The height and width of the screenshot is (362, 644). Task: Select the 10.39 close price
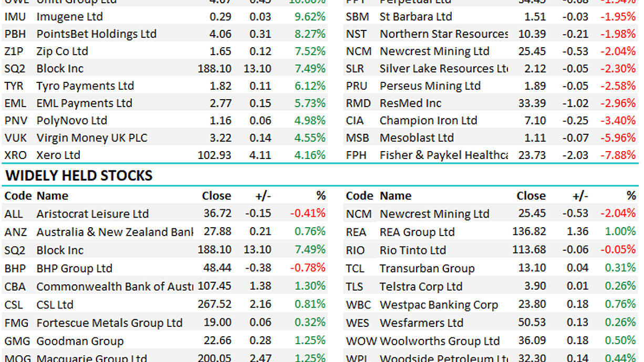click(532, 34)
